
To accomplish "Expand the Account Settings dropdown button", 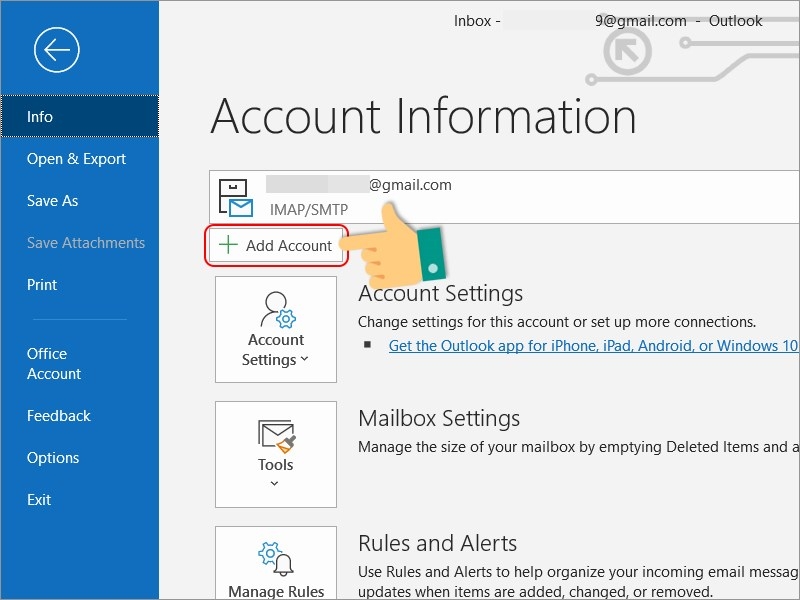I will tap(276, 329).
